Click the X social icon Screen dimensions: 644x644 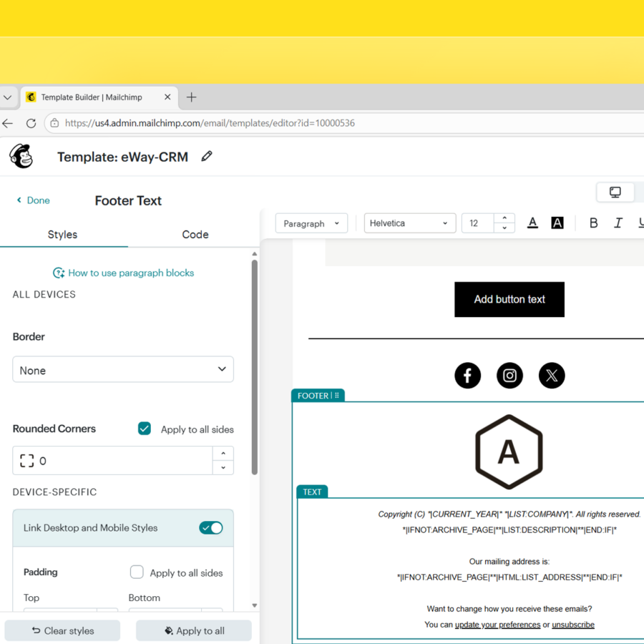pos(552,375)
